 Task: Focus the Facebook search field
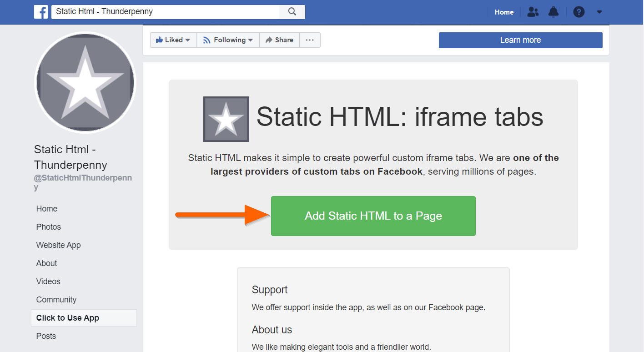(166, 12)
